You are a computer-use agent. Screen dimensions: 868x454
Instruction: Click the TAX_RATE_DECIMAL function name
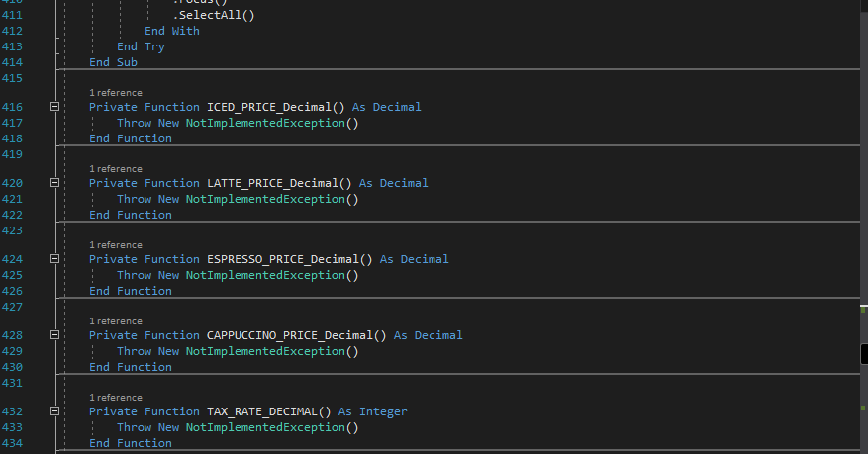[262, 412]
